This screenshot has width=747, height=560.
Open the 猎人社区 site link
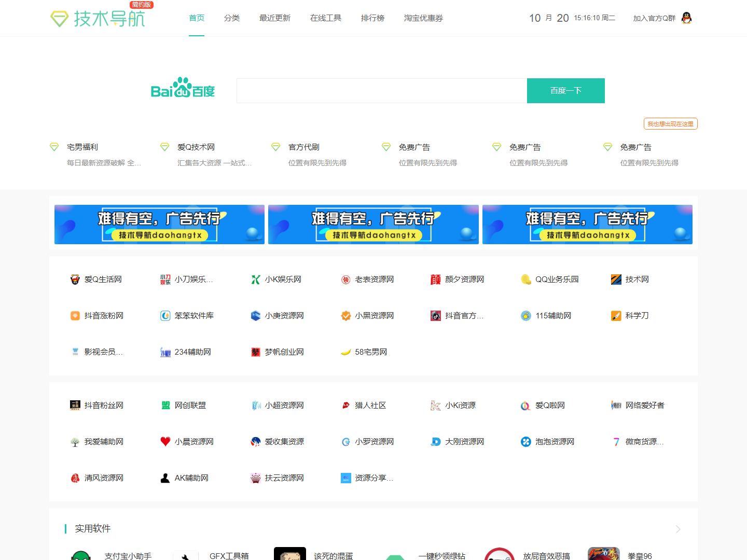click(370, 405)
